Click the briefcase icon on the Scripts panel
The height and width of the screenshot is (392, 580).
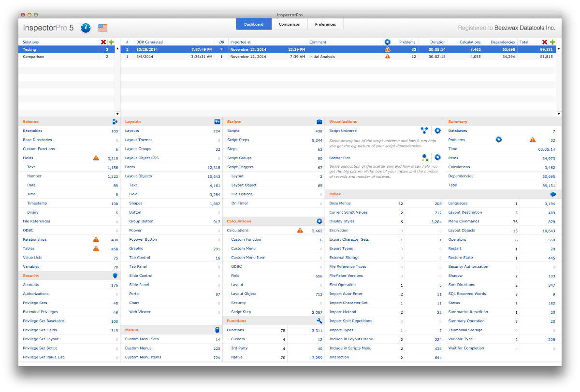(319, 121)
